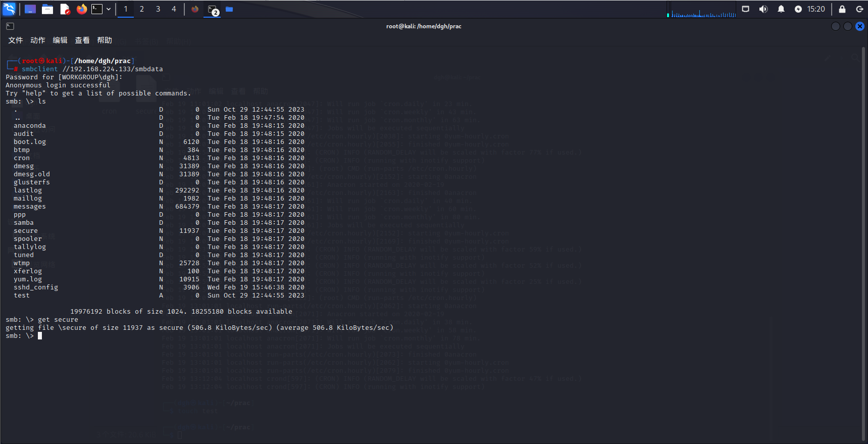
Task: Minimize the terminal window
Action: tap(836, 26)
